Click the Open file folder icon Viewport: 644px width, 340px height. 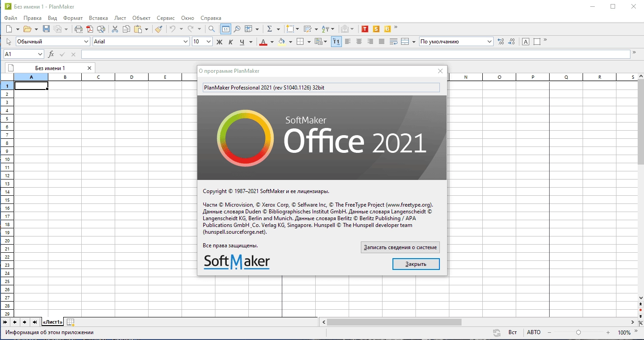tap(28, 29)
